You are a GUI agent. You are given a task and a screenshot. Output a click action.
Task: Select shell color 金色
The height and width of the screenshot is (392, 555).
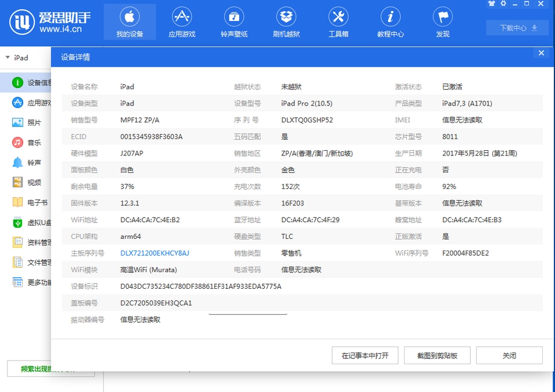pos(288,170)
